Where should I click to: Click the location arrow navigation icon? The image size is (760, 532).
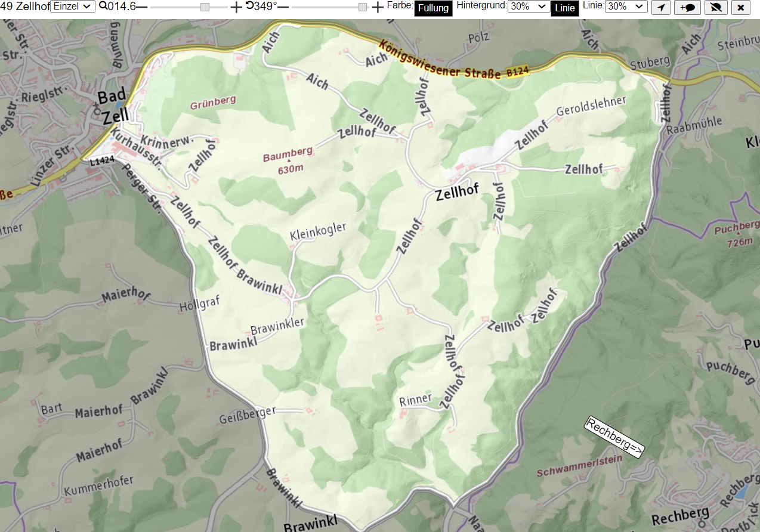click(x=661, y=7)
